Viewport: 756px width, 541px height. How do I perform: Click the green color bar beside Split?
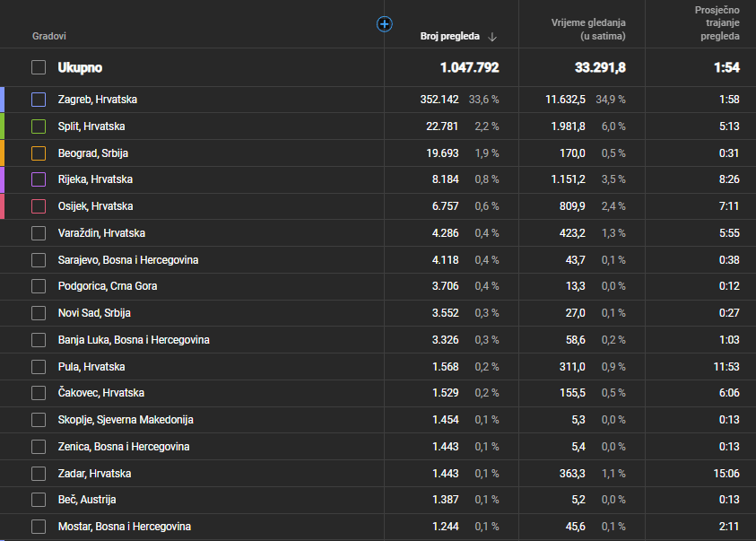[3, 127]
